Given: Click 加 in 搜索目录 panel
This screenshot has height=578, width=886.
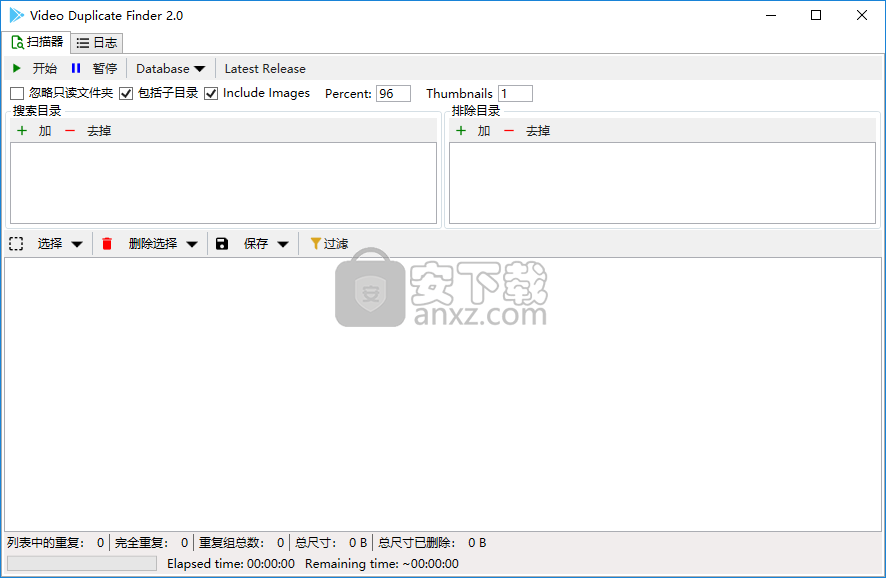Looking at the screenshot, I should click(45, 131).
